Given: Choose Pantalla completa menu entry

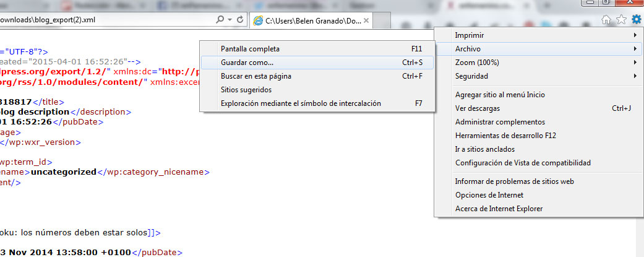Looking at the screenshot, I should pos(250,49).
